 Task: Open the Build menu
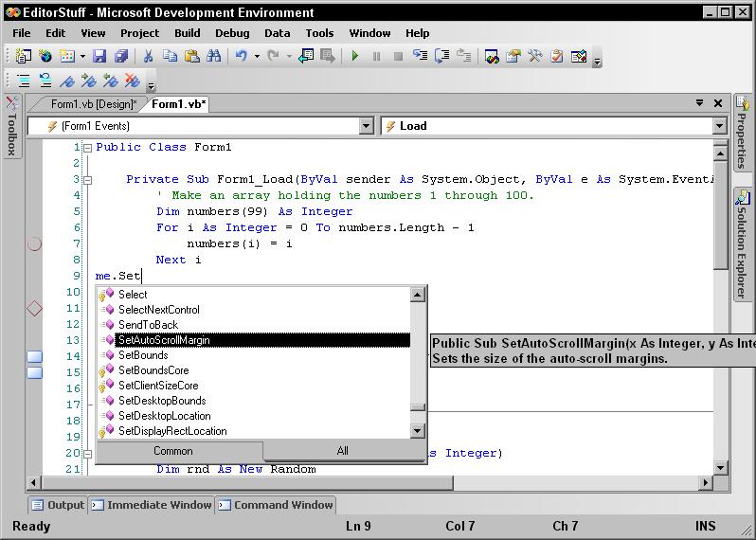187,33
